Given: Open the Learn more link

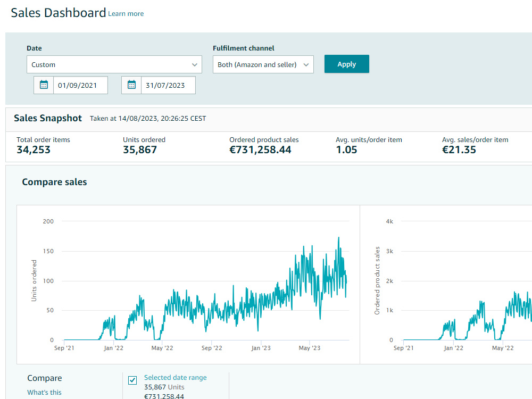Looking at the screenshot, I should (126, 14).
